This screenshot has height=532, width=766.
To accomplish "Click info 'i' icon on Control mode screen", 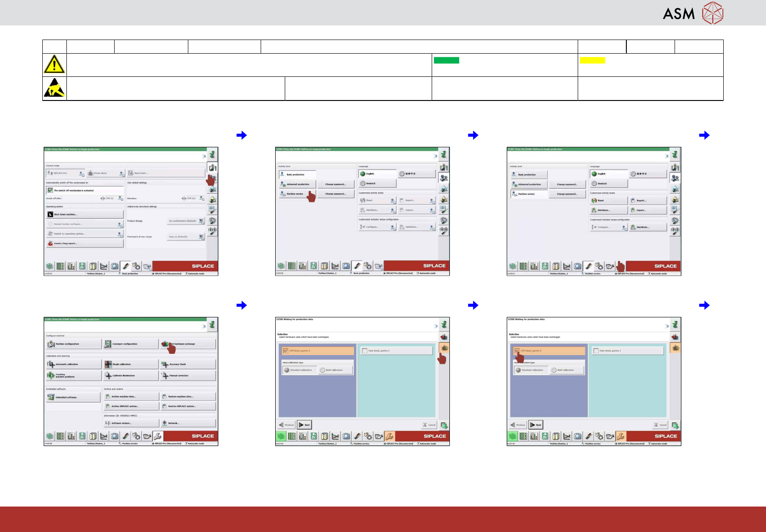I will [212, 155].
